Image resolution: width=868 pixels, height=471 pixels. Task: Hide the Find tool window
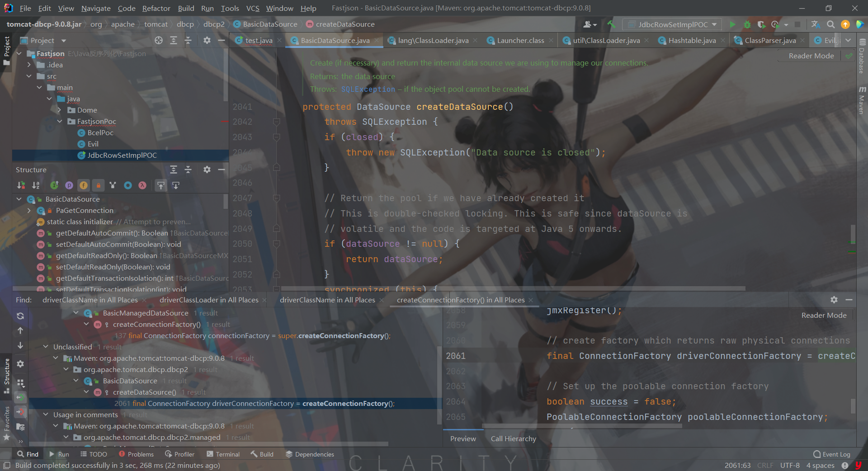tap(849, 300)
